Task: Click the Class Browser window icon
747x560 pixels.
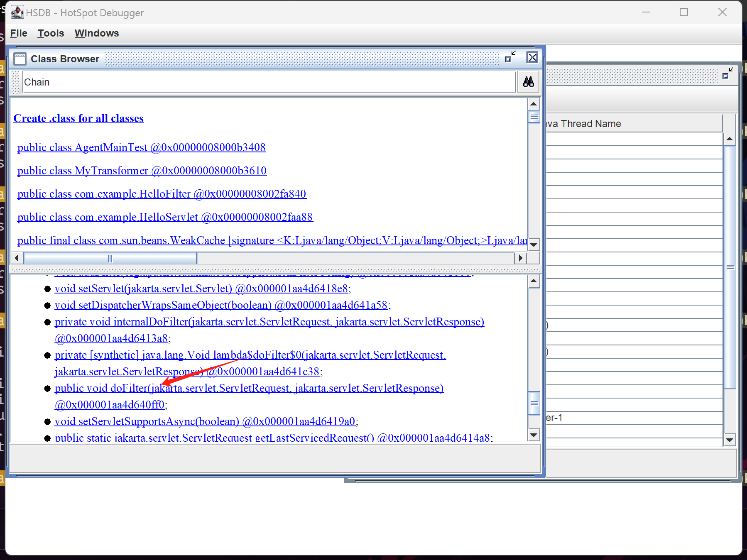Action: coord(20,59)
